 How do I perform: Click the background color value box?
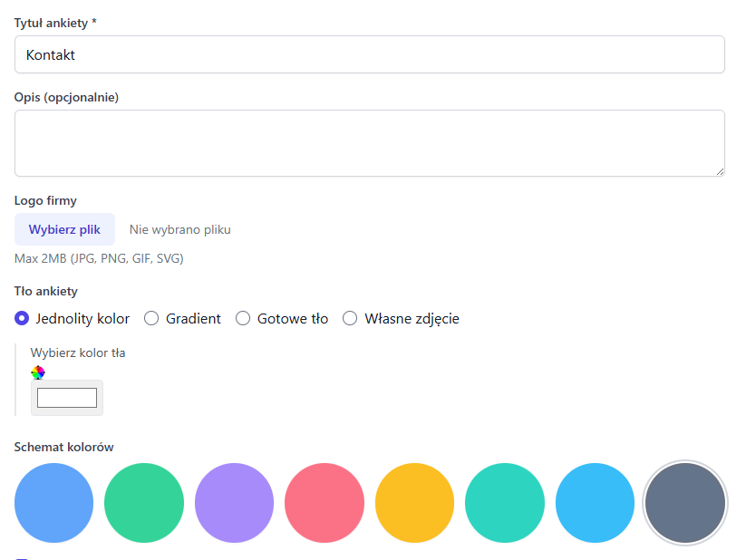point(66,397)
